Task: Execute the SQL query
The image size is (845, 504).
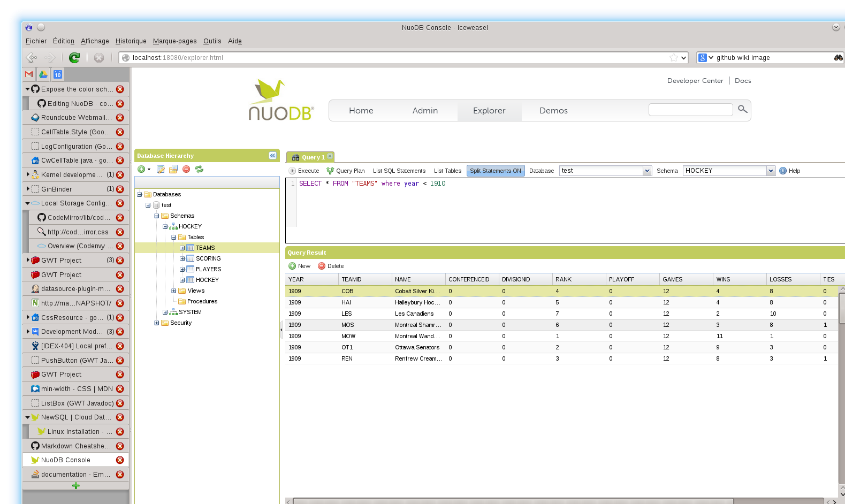Action: [304, 171]
